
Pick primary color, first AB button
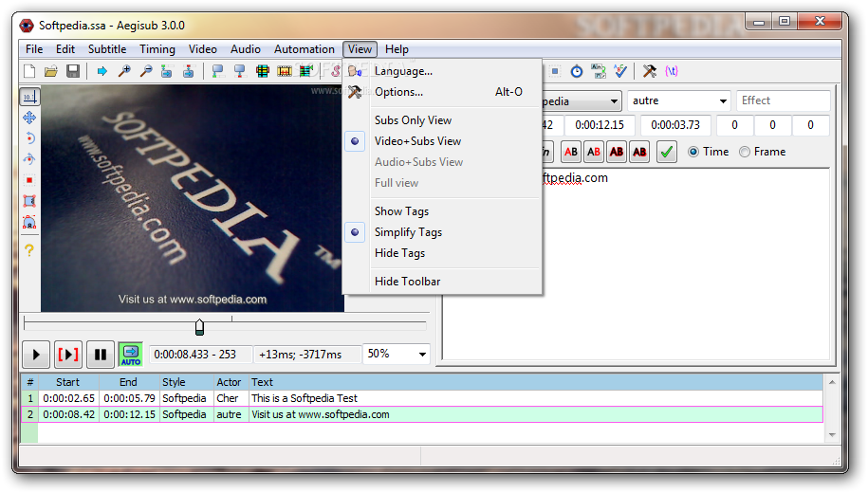(x=571, y=152)
